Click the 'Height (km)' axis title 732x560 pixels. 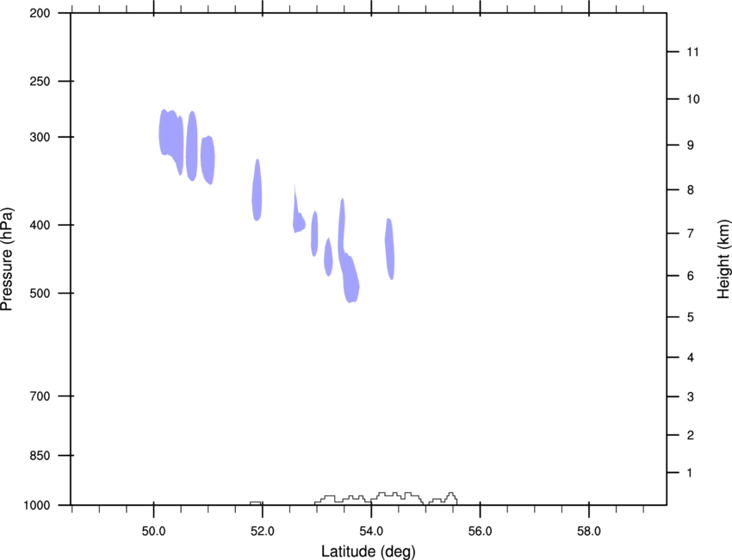tap(723, 258)
